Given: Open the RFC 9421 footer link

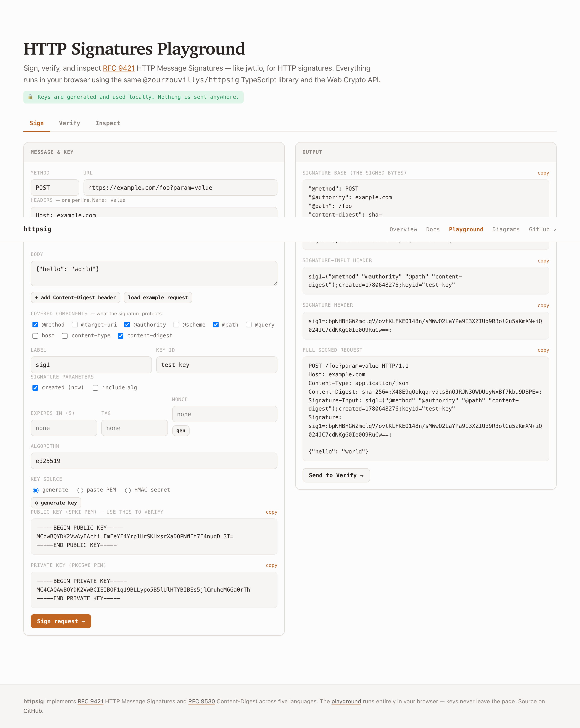Looking at the screenshot, I should pos(90,701).
